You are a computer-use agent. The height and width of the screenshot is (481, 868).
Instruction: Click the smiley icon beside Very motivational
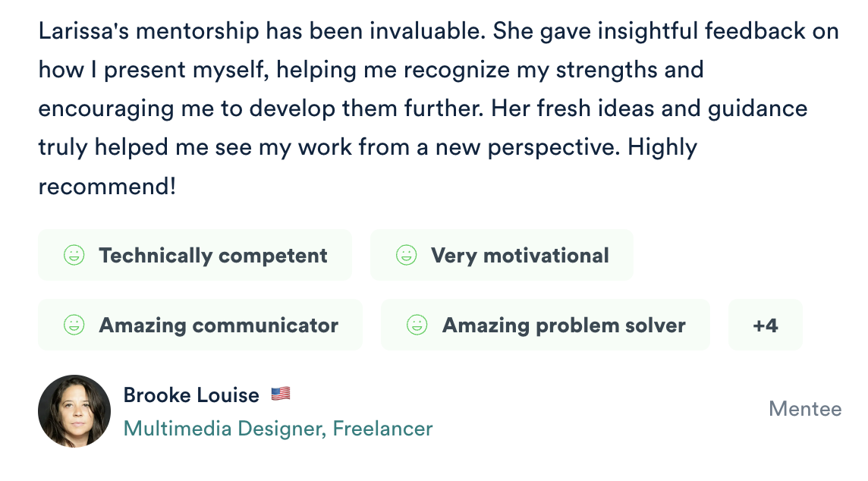[407, 255]
